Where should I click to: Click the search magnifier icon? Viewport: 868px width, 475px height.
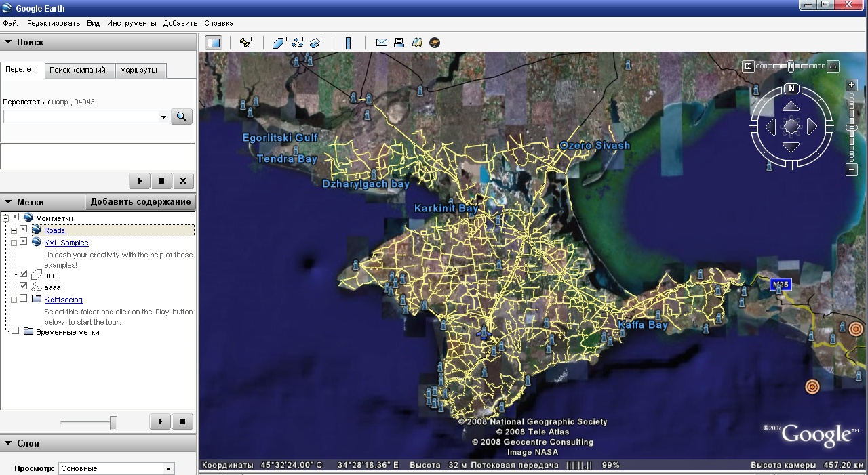pos(182,117)
